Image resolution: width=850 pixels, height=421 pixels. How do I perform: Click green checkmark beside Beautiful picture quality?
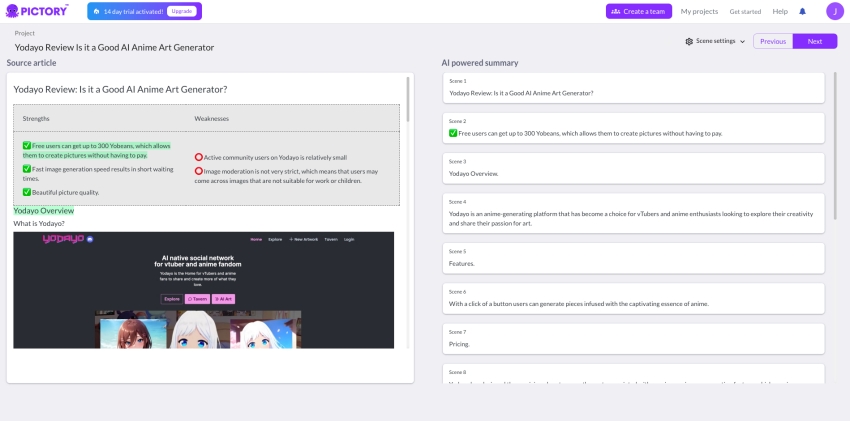click(x=27, y=192)
